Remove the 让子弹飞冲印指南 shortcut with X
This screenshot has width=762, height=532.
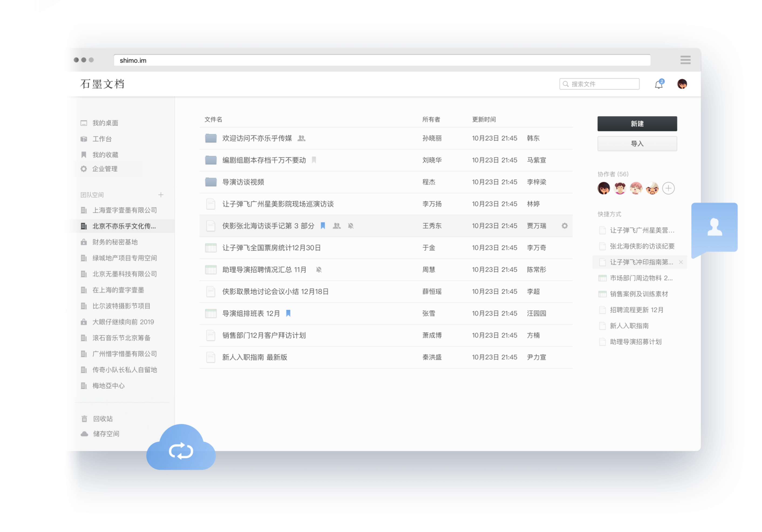pyautogui.click(x=681, y=262)
